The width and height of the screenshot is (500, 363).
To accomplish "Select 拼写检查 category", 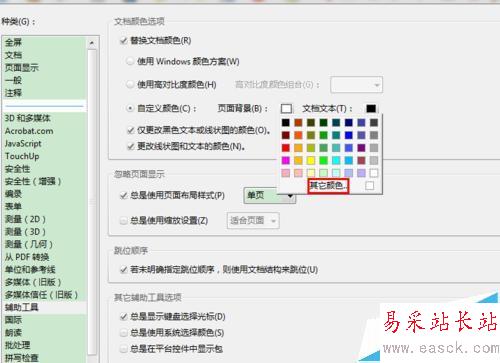I will pyautogui.click(x=22, y=358).
